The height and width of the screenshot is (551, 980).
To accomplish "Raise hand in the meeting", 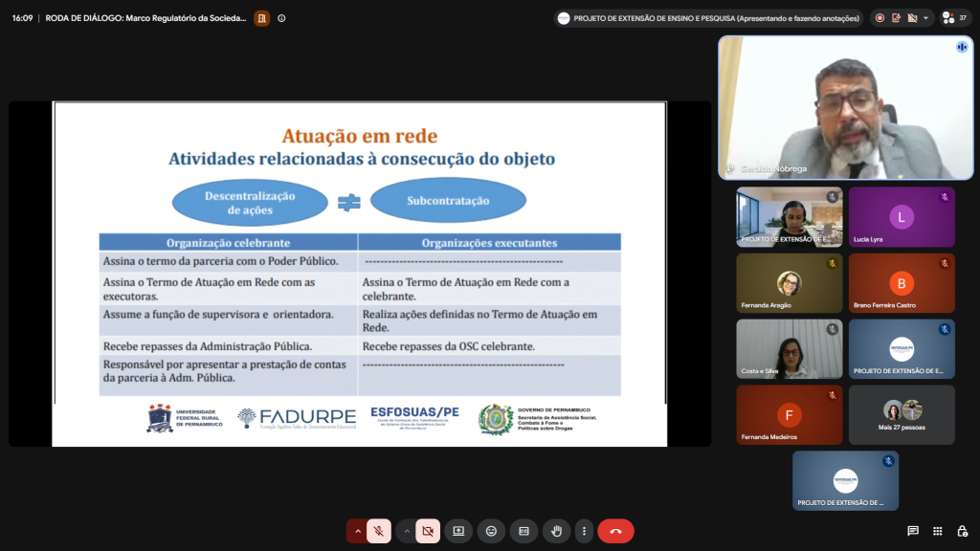I will pos(556,531).
